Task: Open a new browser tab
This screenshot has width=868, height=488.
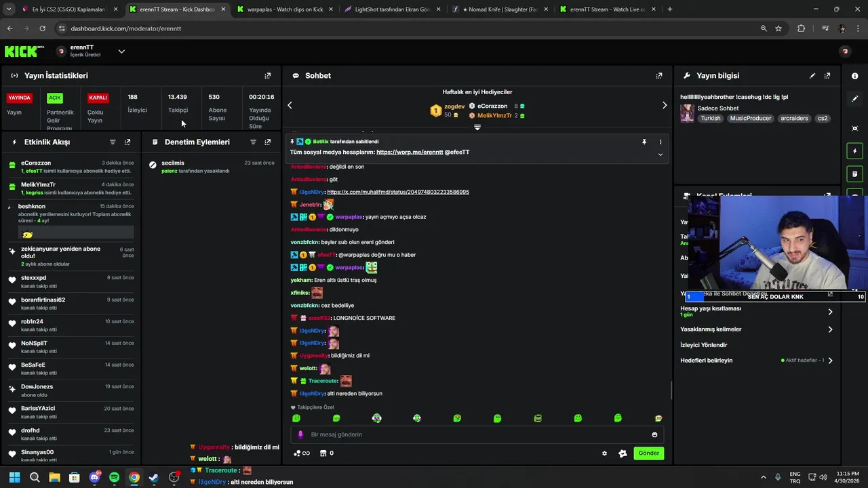Action: tap(670, 9)
